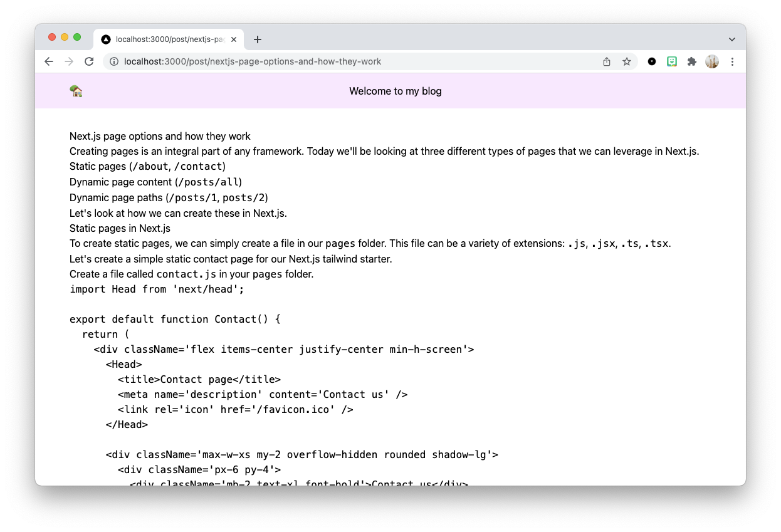Click the link rel='icon' code line
781x532 pixels.
pos(236,409)
